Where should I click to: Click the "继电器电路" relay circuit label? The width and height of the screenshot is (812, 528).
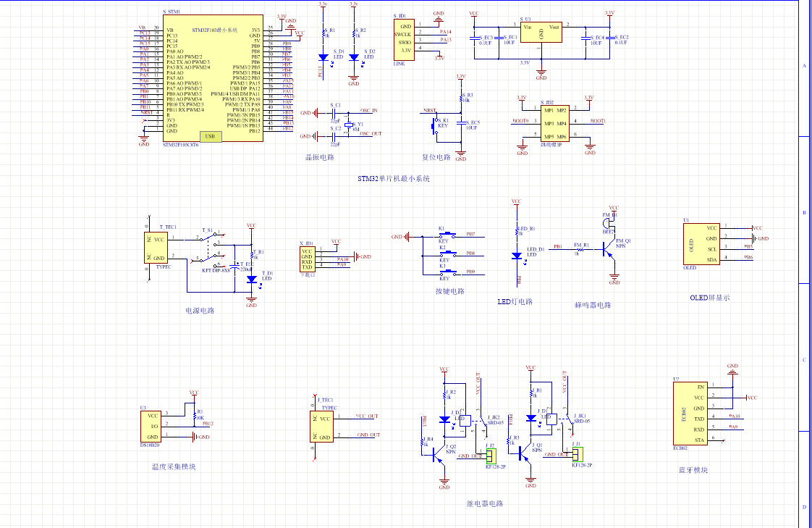(485, 503)
